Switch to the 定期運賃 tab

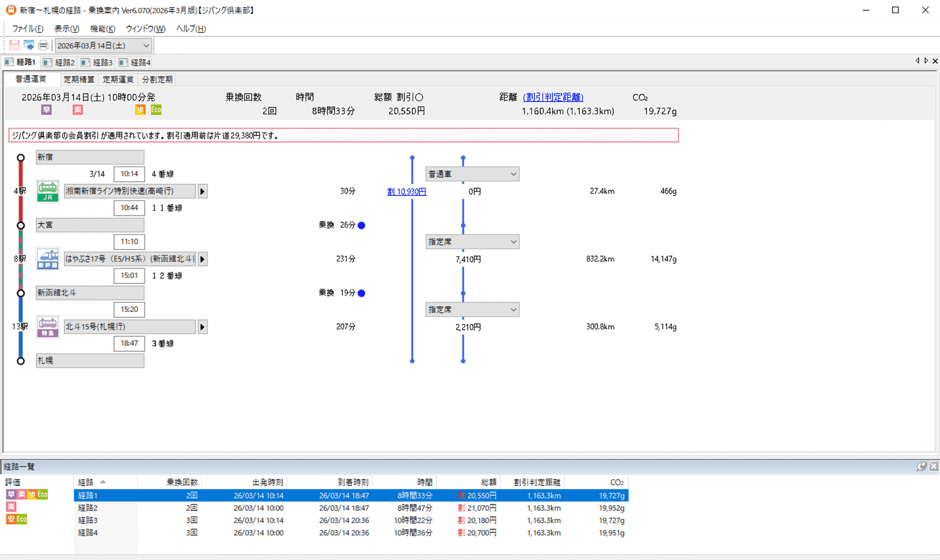118,79
